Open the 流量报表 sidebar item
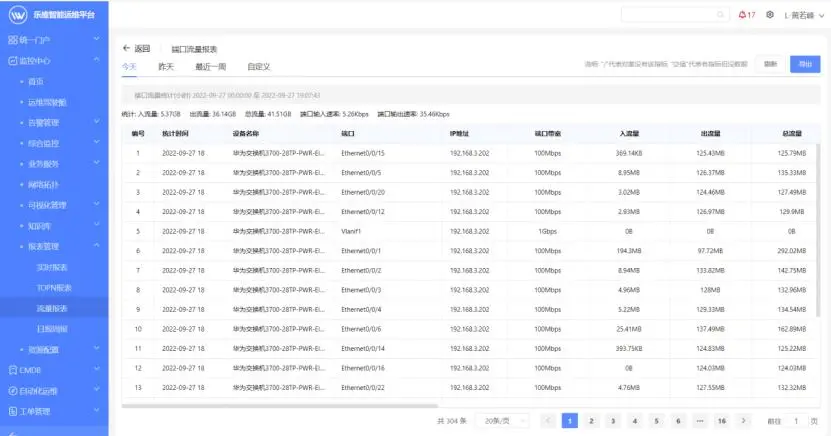Viewport: 831px width, 436px height. click(52, 309)
